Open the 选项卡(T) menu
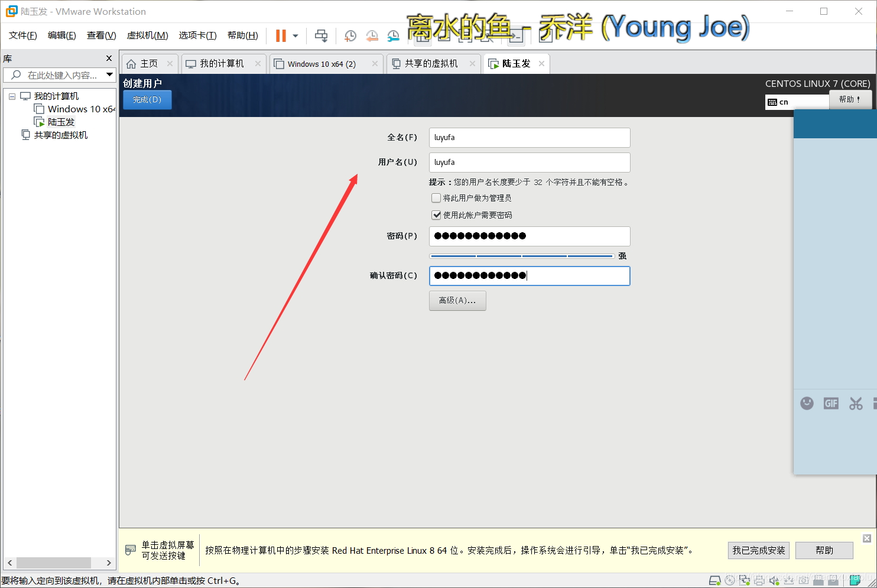877x588 pixels. click(198, 35)
